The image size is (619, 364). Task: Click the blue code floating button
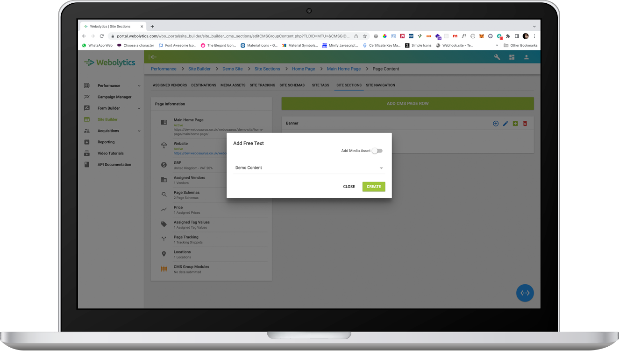525,293
